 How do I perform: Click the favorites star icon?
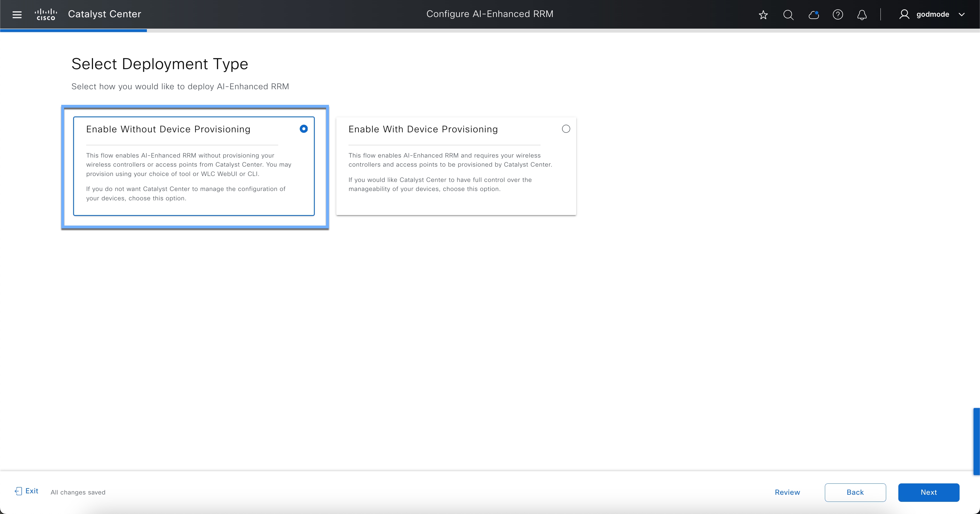[763, 15]
